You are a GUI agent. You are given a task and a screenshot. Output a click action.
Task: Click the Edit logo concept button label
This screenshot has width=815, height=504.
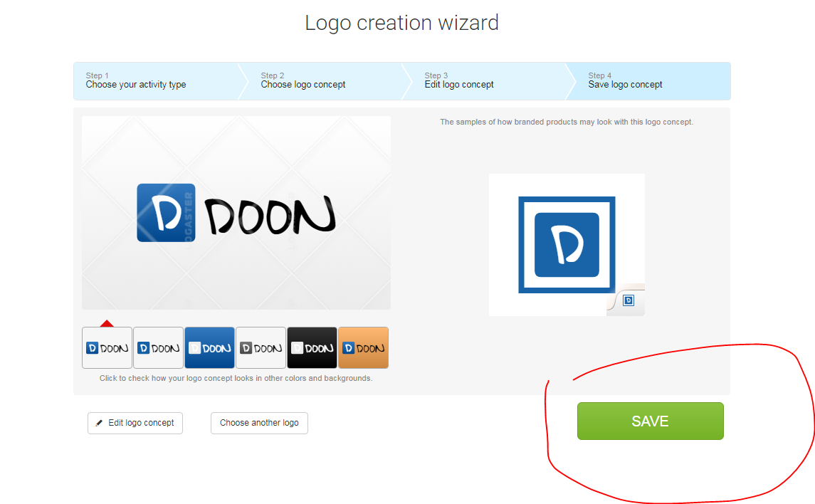pyautogui.click(x=141, y=423)
